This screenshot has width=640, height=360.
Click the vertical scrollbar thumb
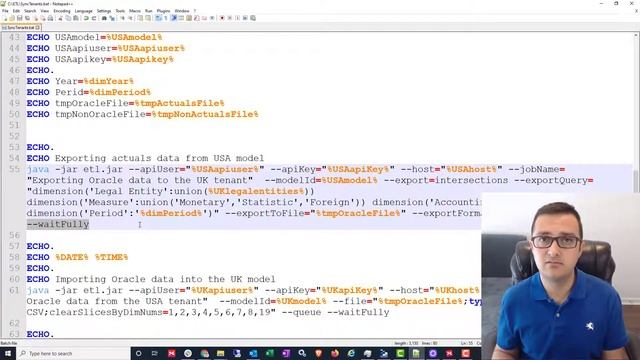(636, 181)
